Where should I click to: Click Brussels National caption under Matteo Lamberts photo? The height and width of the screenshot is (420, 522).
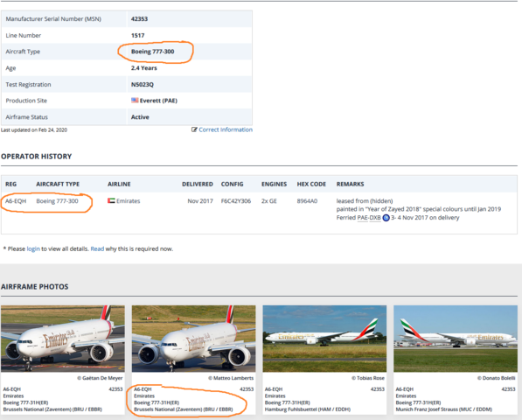pyautogui.click(x=183, y=409)
